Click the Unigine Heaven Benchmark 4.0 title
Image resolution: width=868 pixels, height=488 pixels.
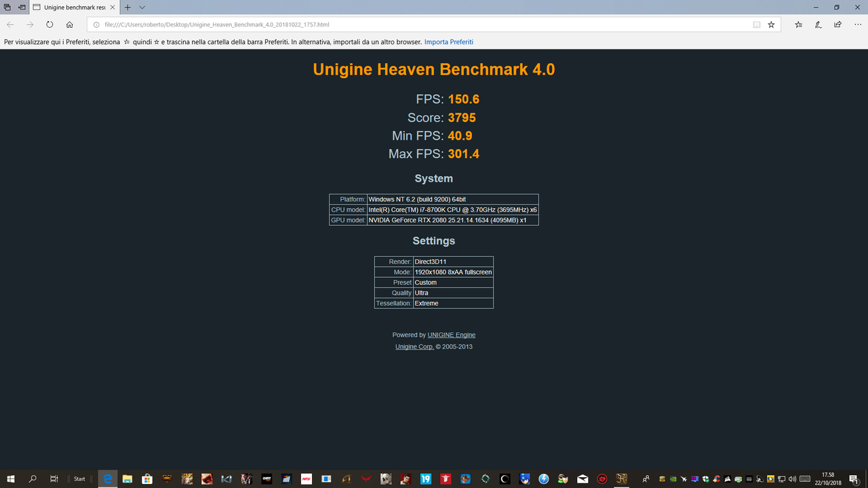pyautogui.click(x=434, y=69)
